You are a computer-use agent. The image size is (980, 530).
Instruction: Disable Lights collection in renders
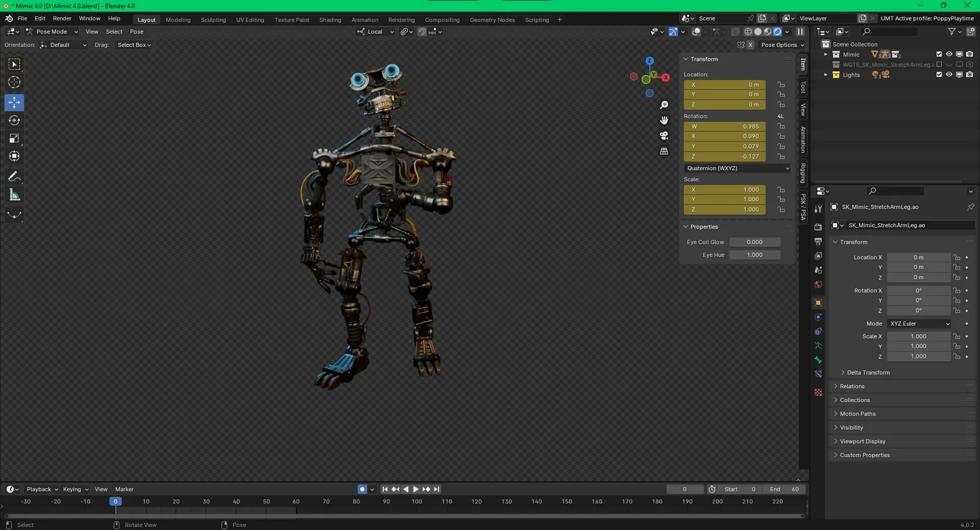970,75
